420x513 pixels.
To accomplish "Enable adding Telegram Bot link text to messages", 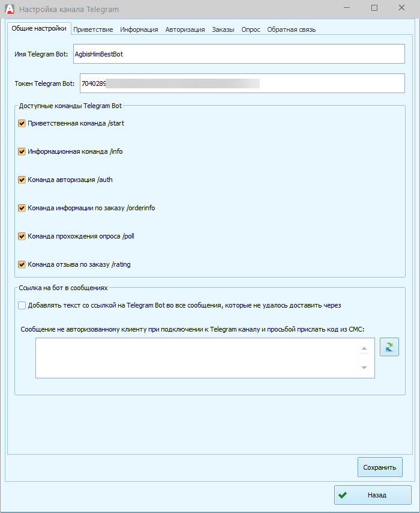I will click(x=22, y=305).
